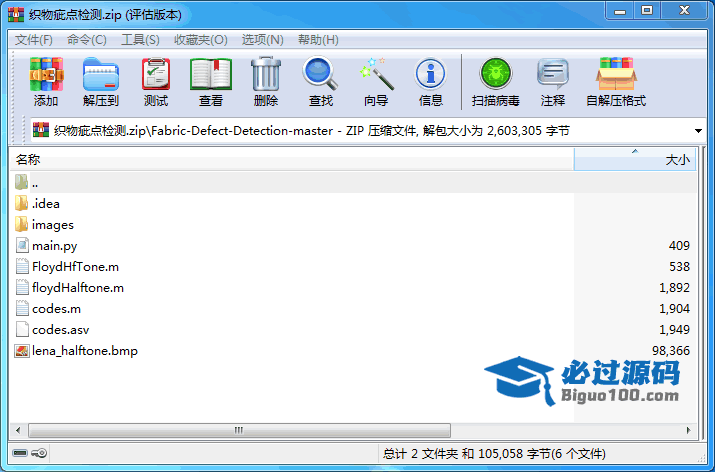The width and height of the screenshot is (715, 472).
Task: Open the Tools (工具) menu
Action: [140, 40]
